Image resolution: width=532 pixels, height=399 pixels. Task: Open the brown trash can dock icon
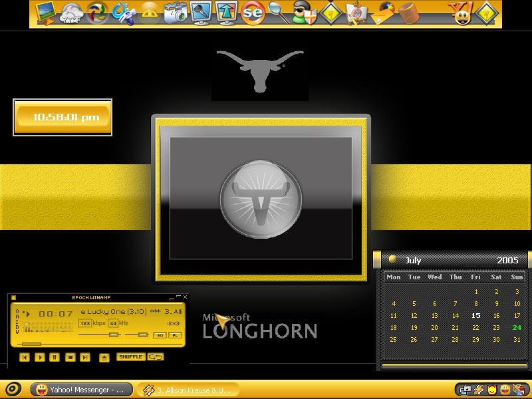pos(408,13)
